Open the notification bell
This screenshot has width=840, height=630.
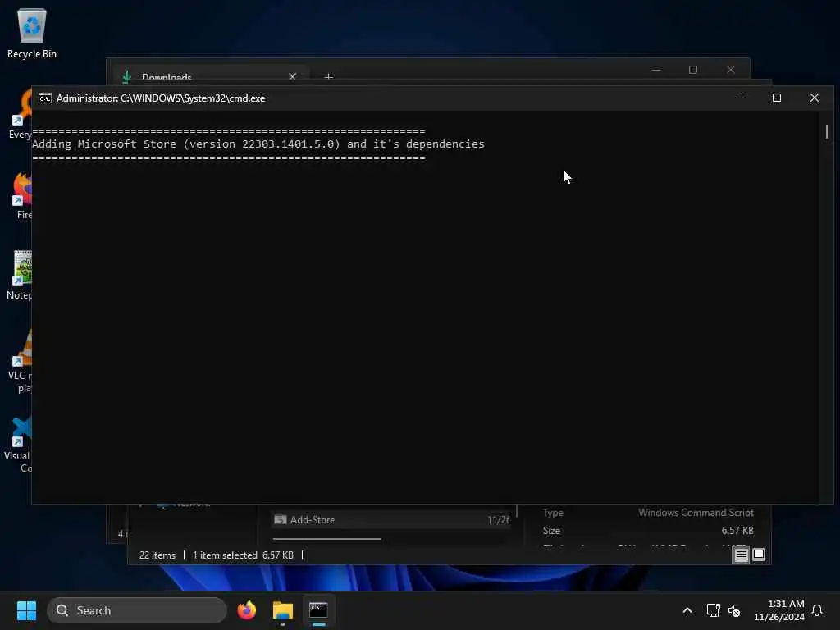[x=818, y=610]
